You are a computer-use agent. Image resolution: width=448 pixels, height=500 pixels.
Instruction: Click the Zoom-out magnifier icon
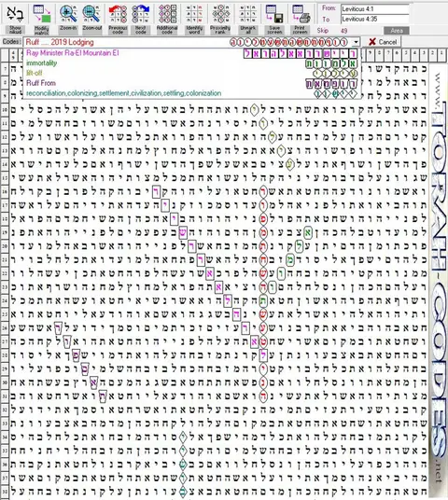tap(91, 14)
